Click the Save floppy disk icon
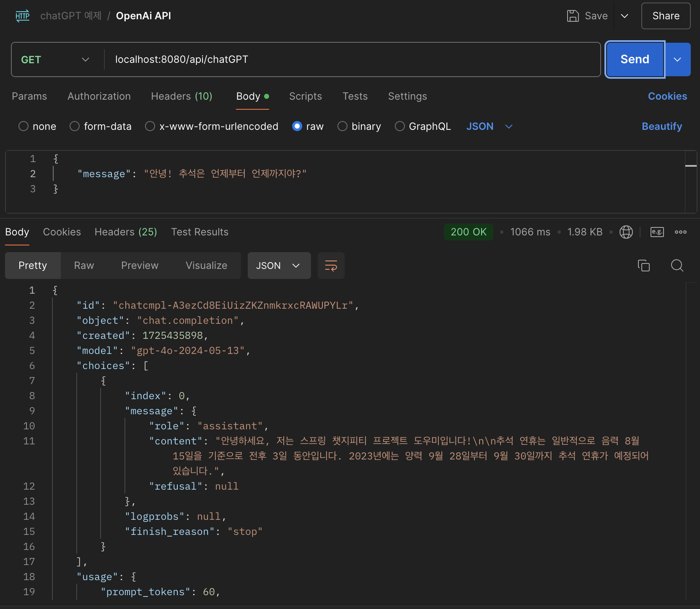 tap(573, 16)
